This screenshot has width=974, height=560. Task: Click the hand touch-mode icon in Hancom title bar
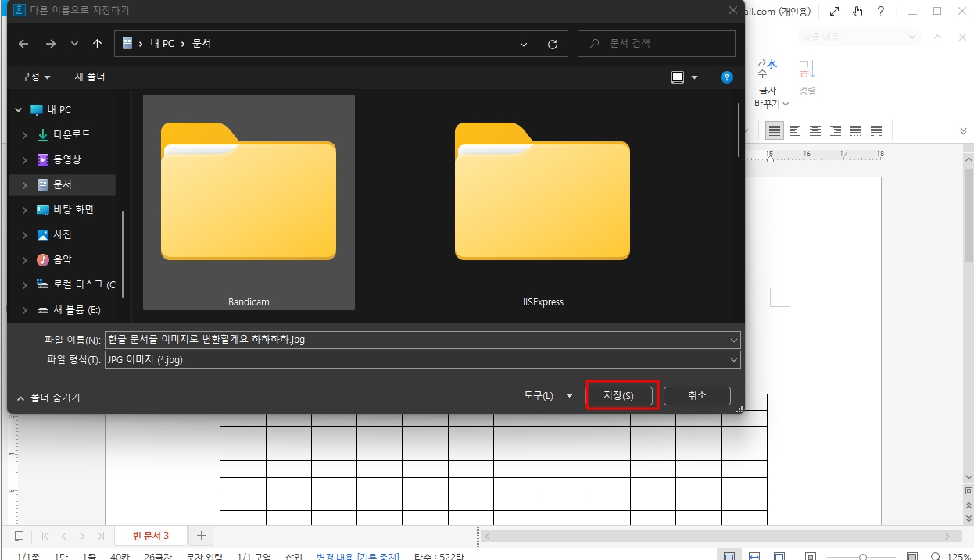tap(858, 11)
